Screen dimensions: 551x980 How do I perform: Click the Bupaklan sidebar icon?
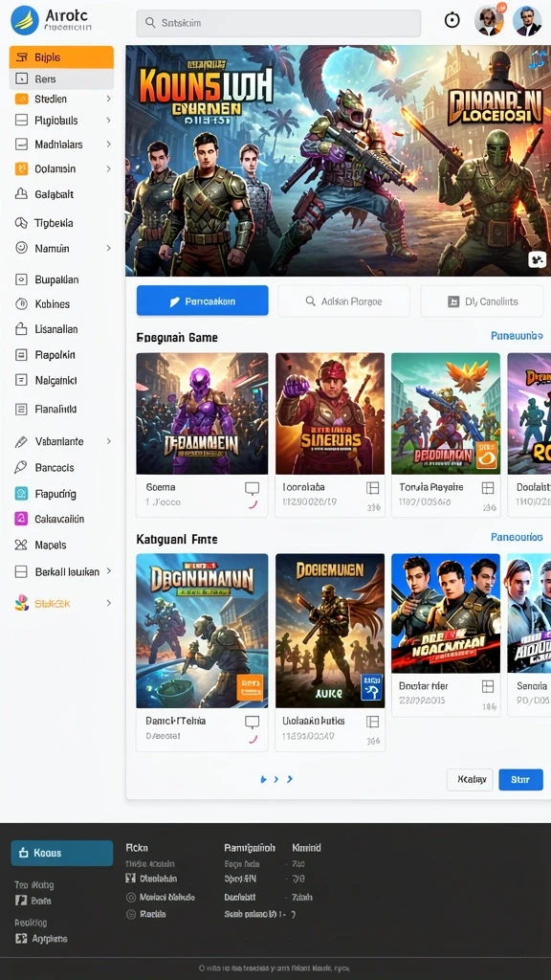point(21,279)
